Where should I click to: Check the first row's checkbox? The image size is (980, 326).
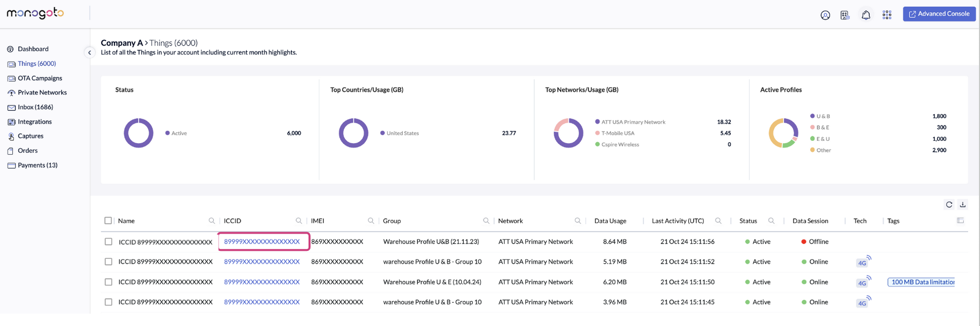tap(108, 242)
